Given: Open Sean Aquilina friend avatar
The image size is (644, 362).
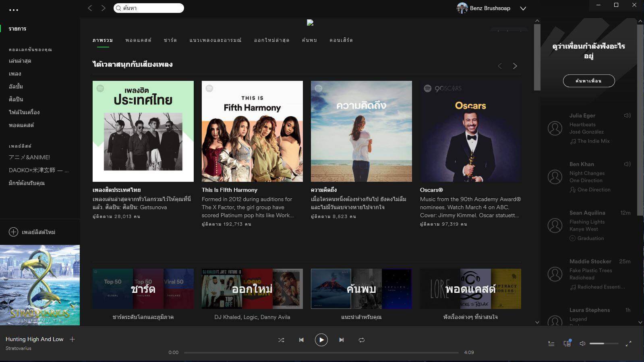Looking at the screenshot, I should pos(555,226).
